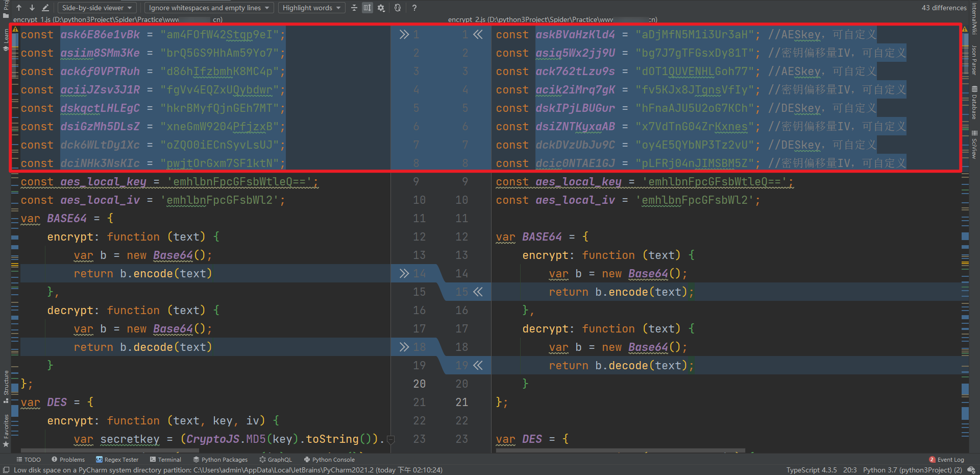
Task: Open the Terminal tool window
Action: (165, 460)
